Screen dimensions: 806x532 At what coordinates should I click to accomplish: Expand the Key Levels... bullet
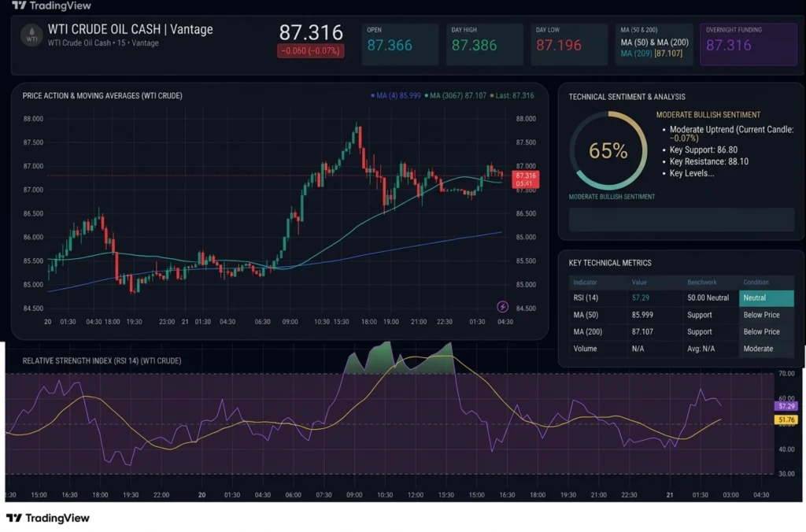click(x=691, y=173)
